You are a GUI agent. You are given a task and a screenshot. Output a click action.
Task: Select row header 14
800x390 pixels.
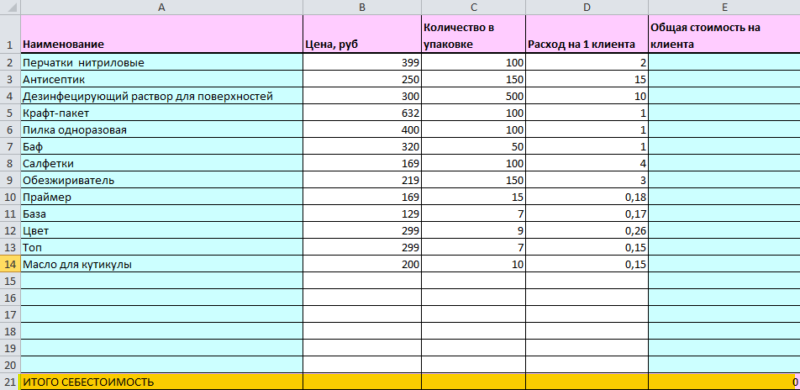[10, 264]
